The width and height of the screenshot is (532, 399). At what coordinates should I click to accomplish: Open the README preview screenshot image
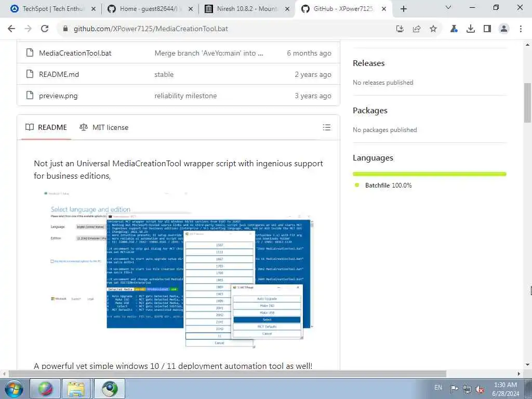point(179,269)
